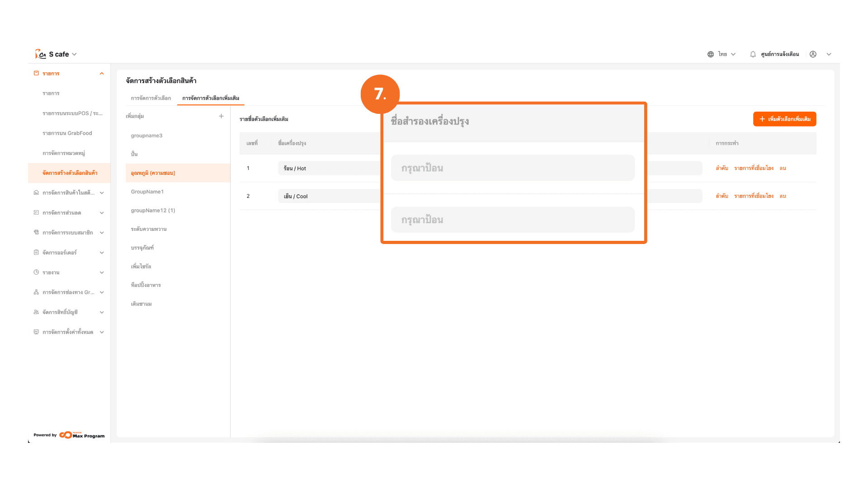Click the S cafe logo icon
This screenshot has height=488, width=868.
(41, 54)
